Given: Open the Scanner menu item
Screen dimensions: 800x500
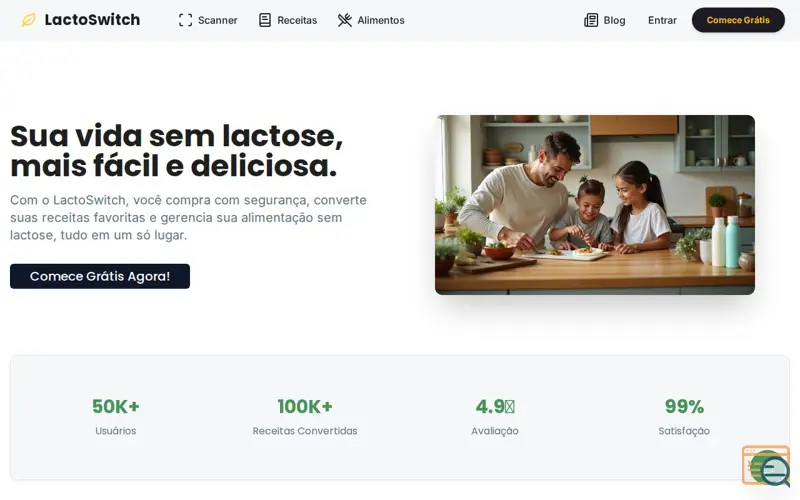Looking at the screenshot, I should tap(208, 20).
